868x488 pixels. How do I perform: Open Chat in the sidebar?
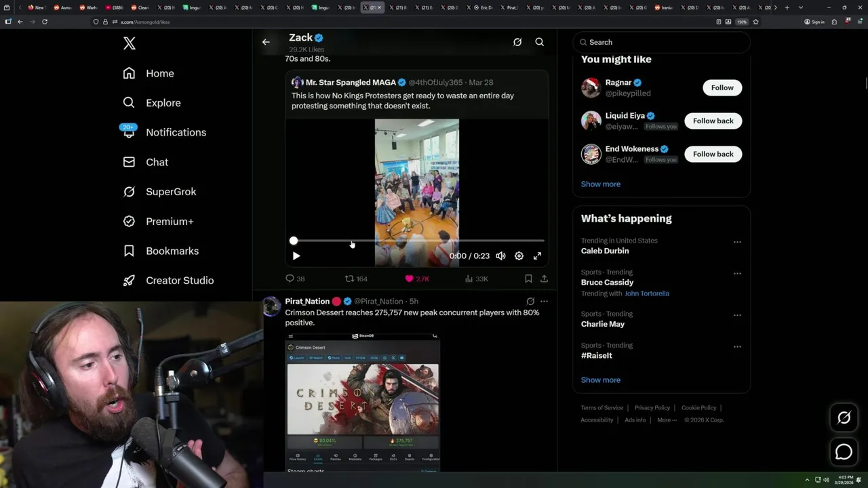pos(145,162)
